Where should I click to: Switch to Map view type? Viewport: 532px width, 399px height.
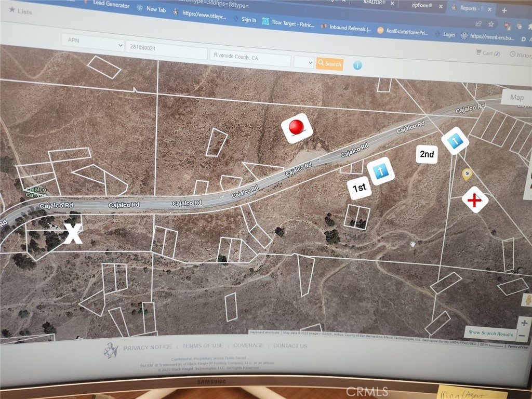tap(516, 97)
